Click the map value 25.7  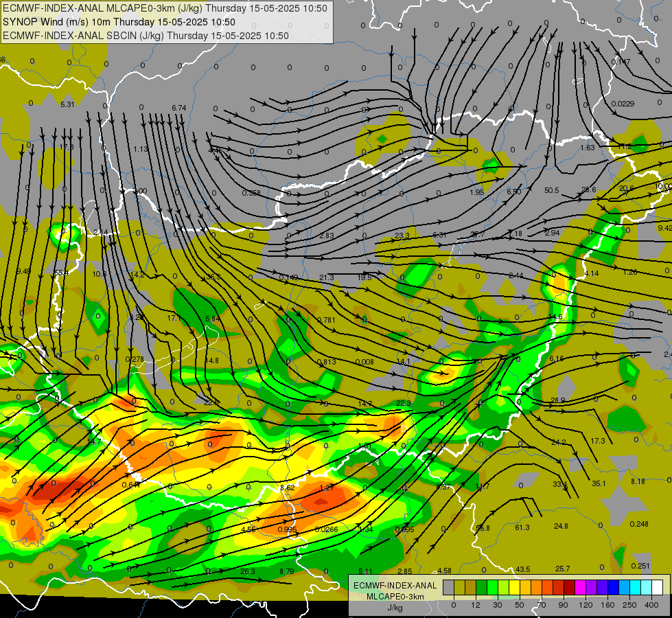click(x=562, y=569)
